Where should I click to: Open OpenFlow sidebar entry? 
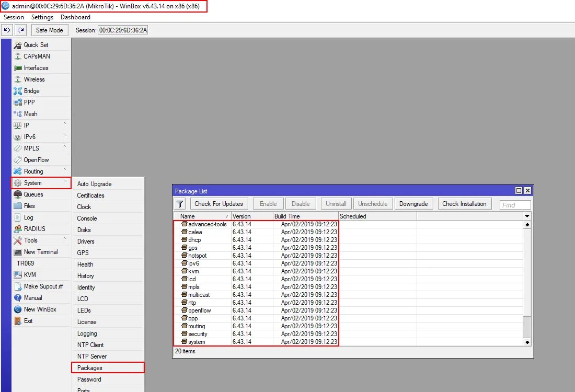[41, 160]
